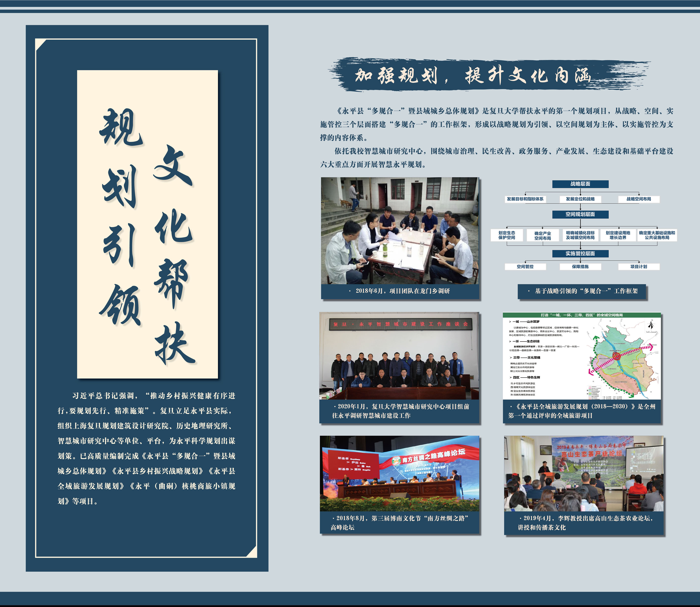Click the 2020年1月 smart city group photo

(x=399, y=356)
